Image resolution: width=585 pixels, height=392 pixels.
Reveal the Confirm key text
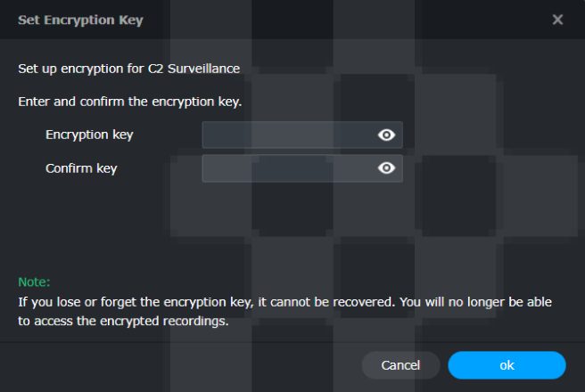point(386,167)
